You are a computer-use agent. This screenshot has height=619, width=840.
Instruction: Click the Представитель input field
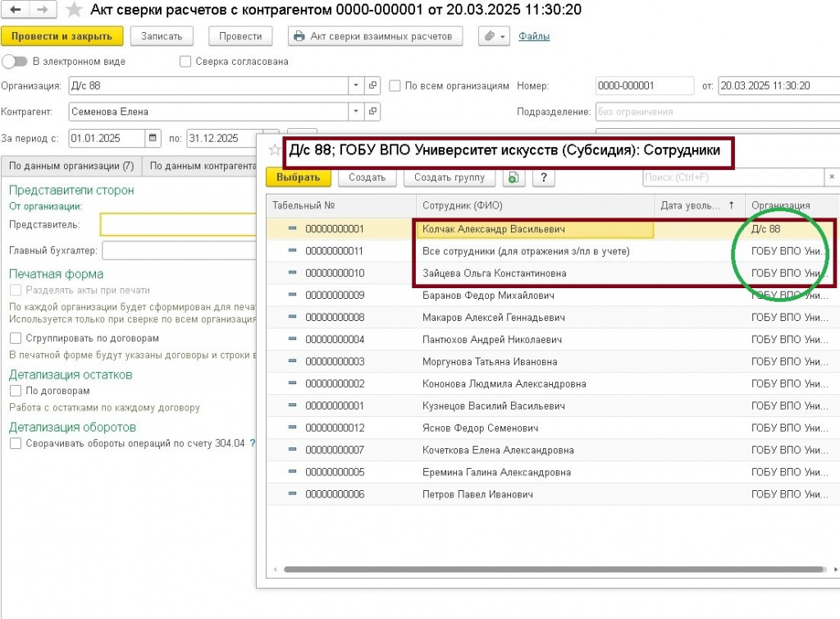179,225
